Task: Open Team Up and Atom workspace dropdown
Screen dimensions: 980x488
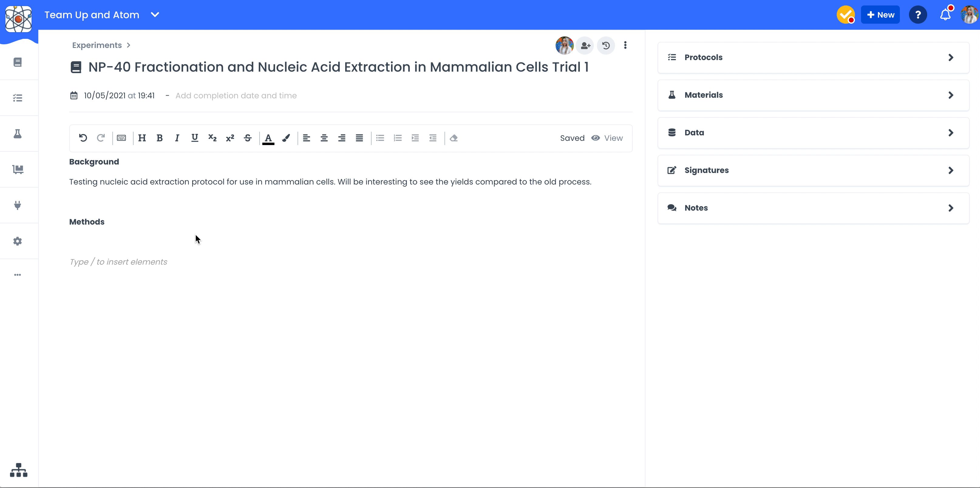Action: pyautogui.click(x=155, y=15)
